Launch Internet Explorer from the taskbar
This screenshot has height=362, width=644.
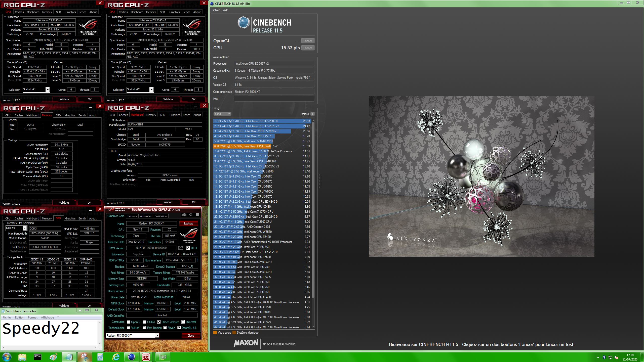116,357
